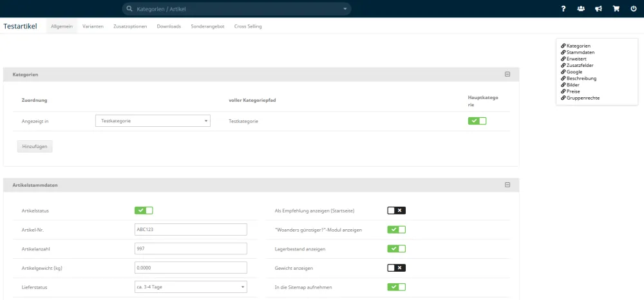Click the "voller Kategoriepfad" column header

pyautogui.click(x=252, y=100)
